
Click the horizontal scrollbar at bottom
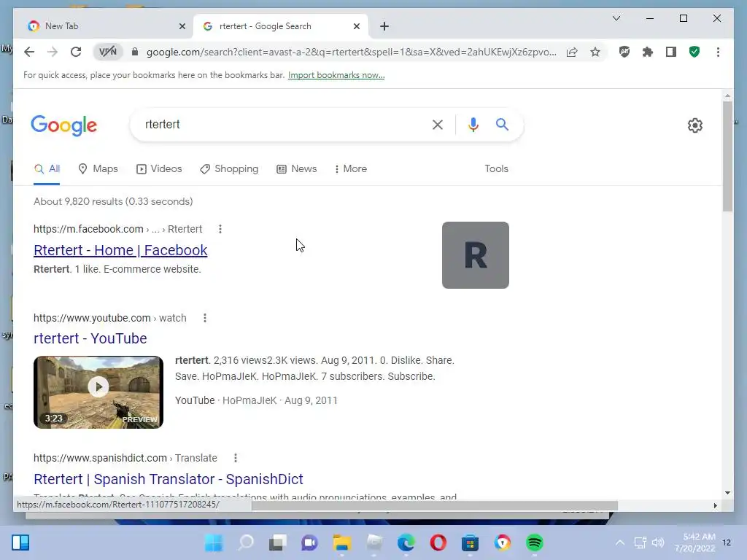click(x=435, y=505)
